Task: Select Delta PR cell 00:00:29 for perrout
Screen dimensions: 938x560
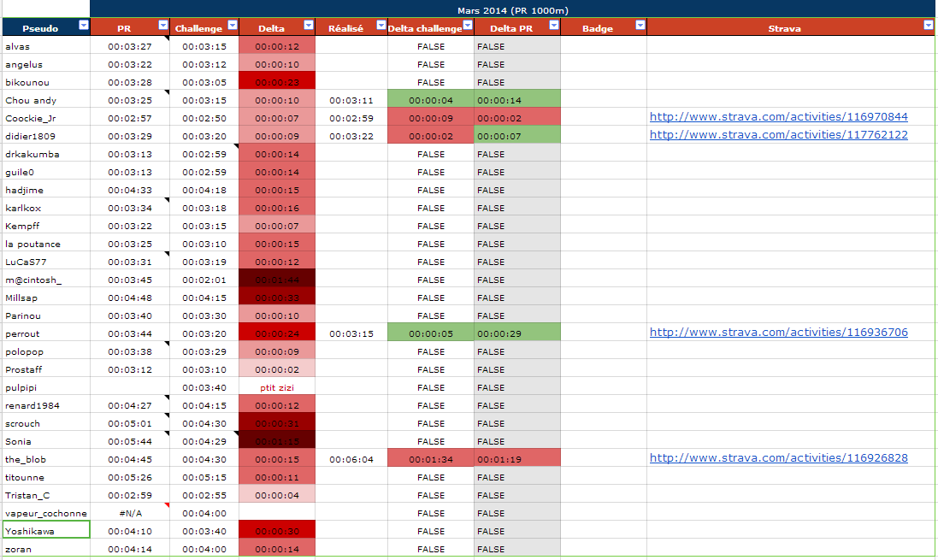Action: 517,333
